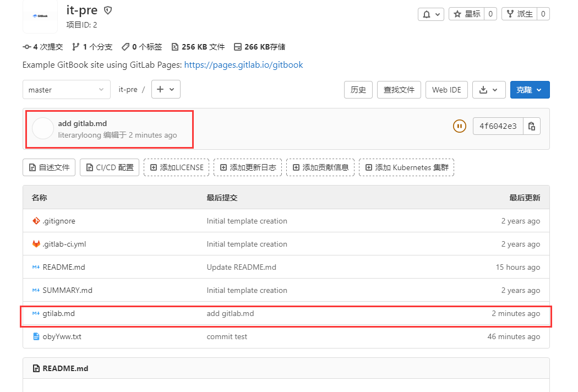Click the 15 hours ago timestamp

tap(518, 267)
